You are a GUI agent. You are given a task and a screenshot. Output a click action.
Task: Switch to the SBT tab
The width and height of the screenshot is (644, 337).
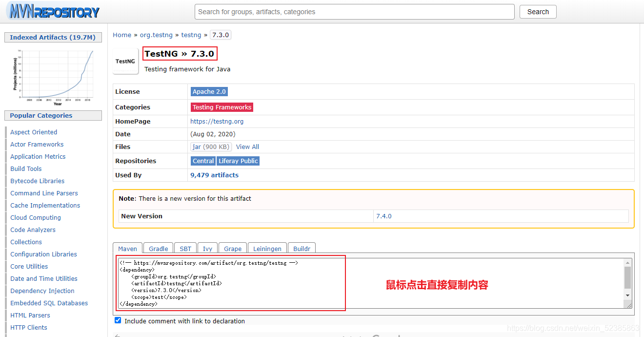[x=185, y=248]
